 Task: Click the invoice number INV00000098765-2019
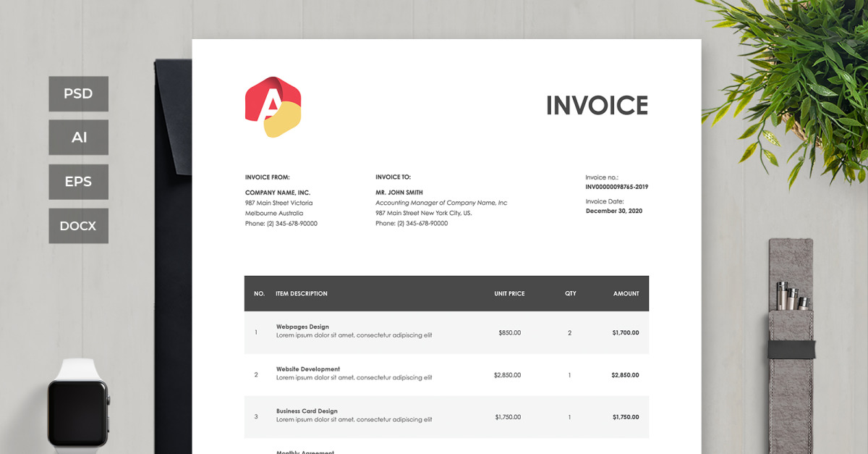click(616, 186)
